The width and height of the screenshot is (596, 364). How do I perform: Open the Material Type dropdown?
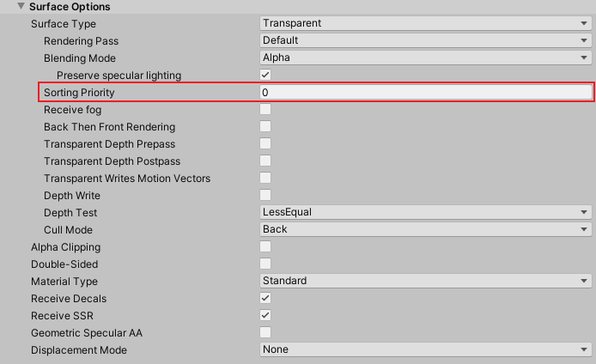pyautogui.click(x=425, y=281)
